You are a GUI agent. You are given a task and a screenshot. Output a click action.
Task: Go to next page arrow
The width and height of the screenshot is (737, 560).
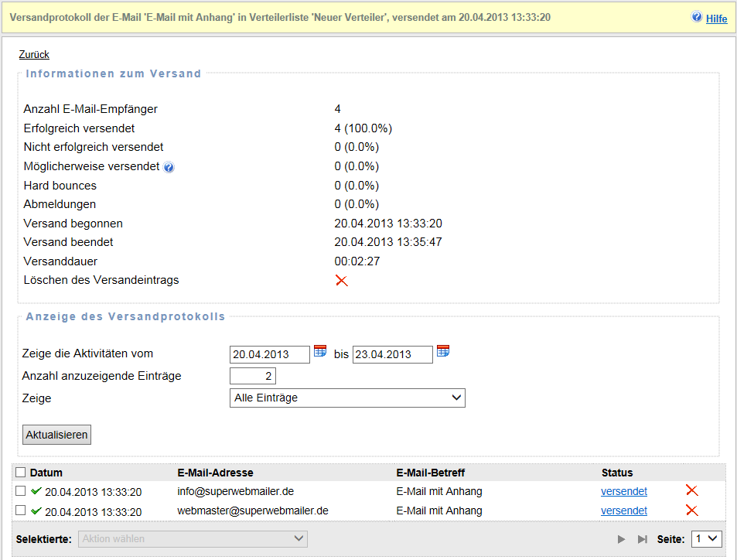621,539
